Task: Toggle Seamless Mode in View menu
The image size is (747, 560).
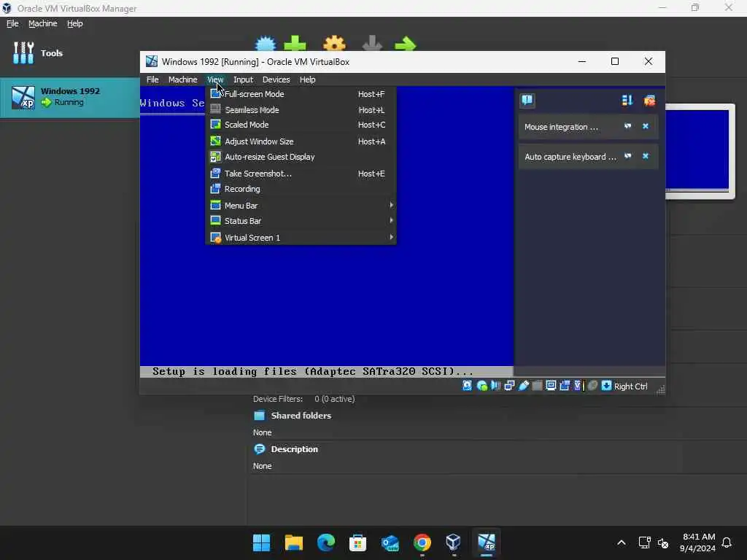Action: coord(301,109)
